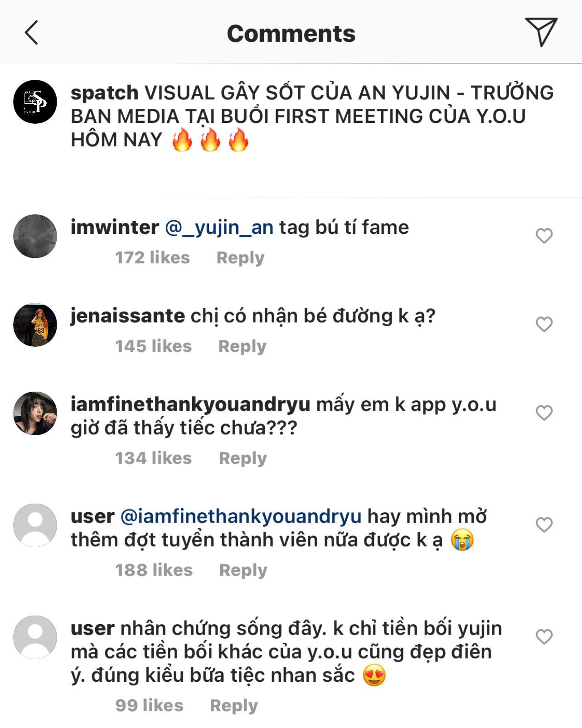Image resolution: width=582 pixels, height=728 pixels.
Task: Tap the back arrow icon
Action: point(31,33)
